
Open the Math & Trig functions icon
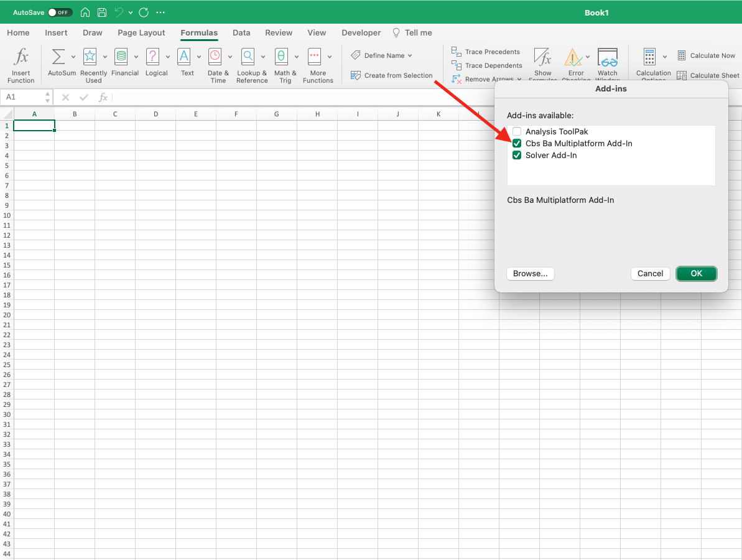[x=282, y=57]
